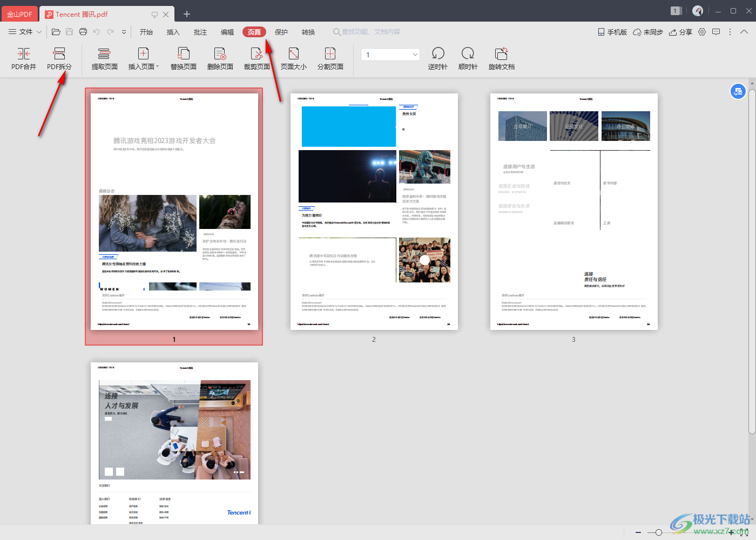Click the numbered badge in the title bar

675,11
